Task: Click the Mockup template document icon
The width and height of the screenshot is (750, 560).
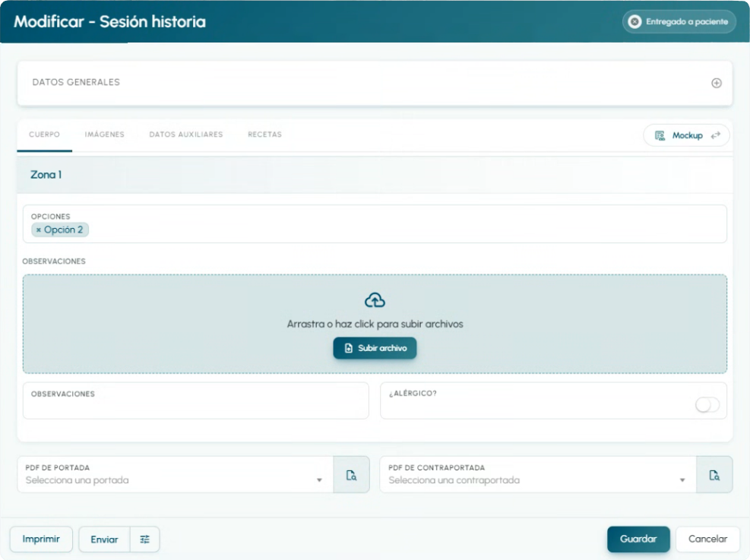Action: (x=660, y=135)
